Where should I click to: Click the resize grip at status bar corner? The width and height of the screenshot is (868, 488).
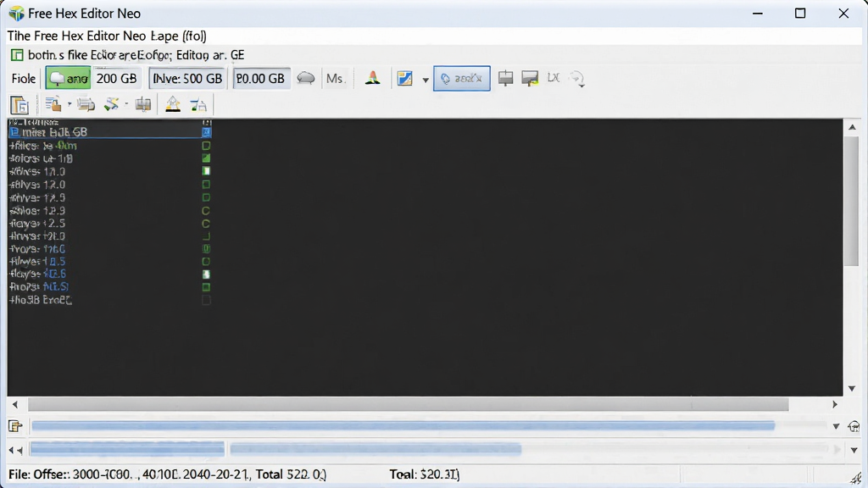[x=856, y=478]
